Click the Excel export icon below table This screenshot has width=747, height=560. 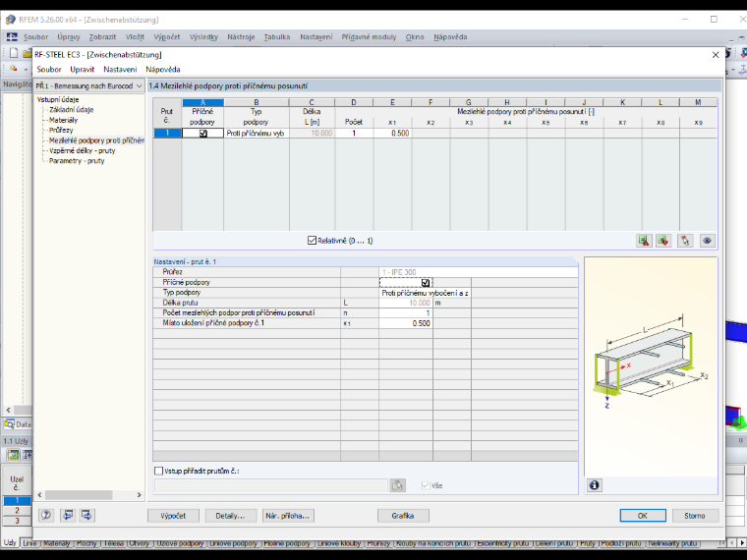(644, 241)
